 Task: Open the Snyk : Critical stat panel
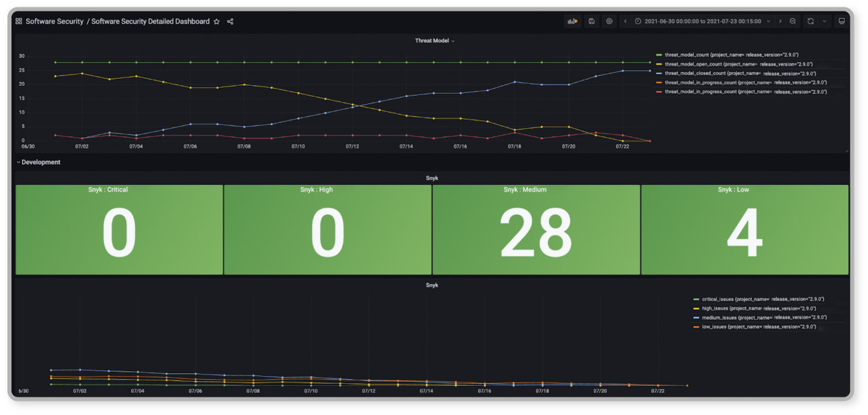point(119,230)
